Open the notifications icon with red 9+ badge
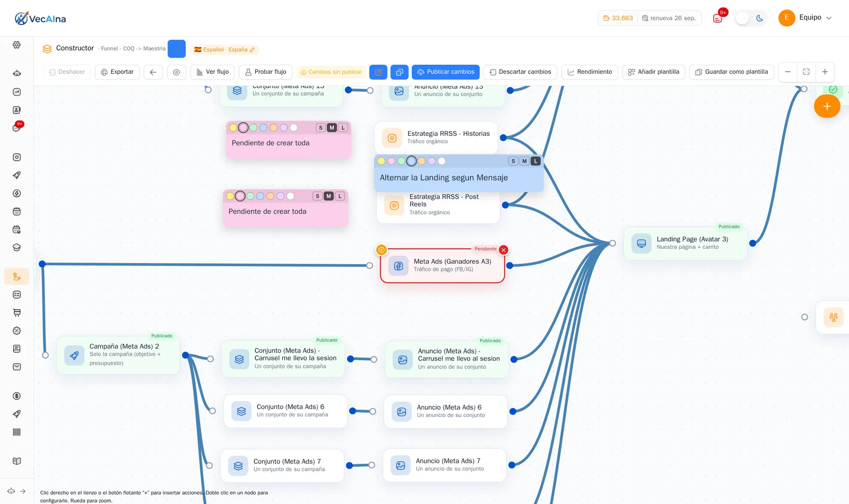 coord(718,18)
